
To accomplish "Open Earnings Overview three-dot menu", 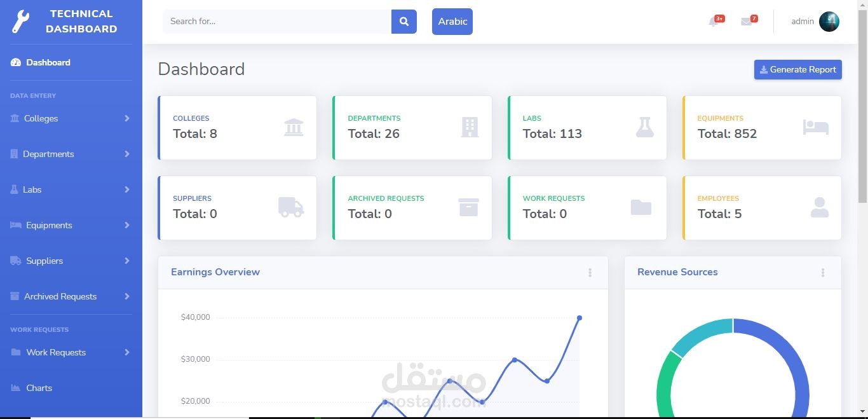I will pyautogui.click(x=590, y=272).
